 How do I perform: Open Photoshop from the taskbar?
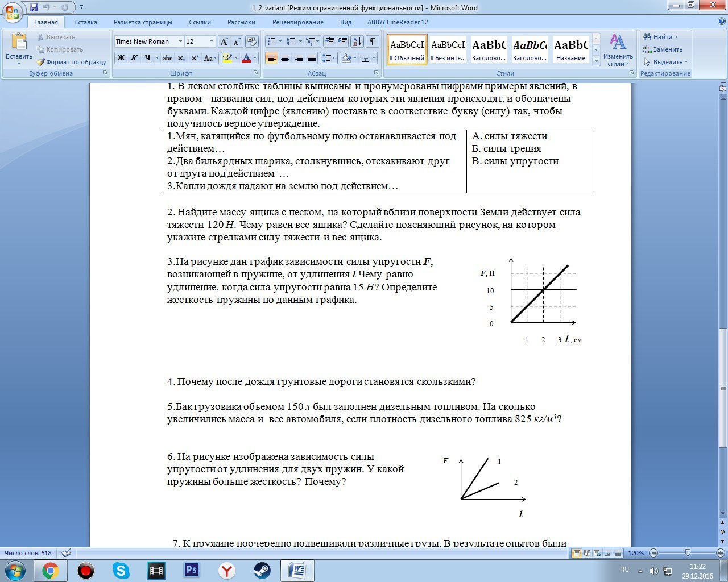point(192,570)
